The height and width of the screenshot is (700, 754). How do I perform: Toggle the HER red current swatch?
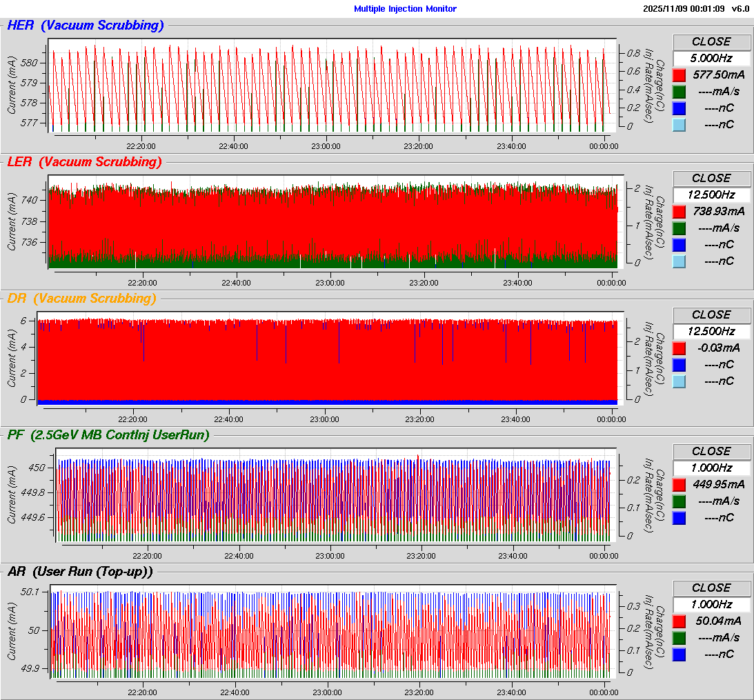tap(679, 74)
